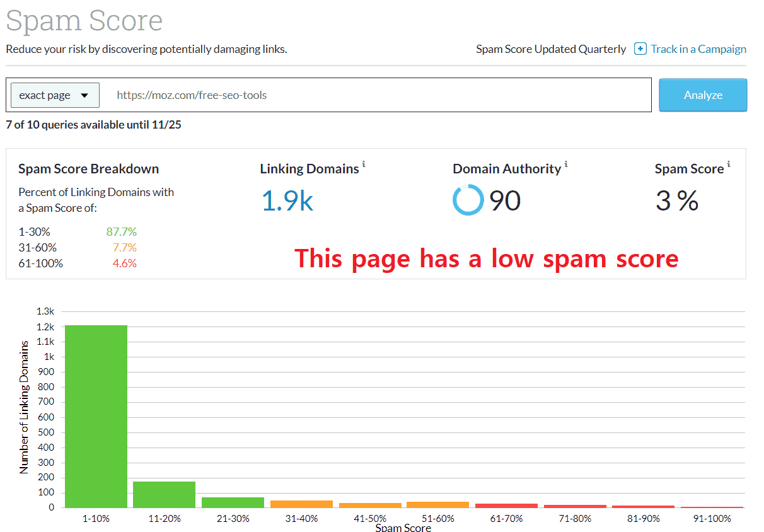Click the 1.9k linking domains value

pyautogui.click(x=287, y=200)
